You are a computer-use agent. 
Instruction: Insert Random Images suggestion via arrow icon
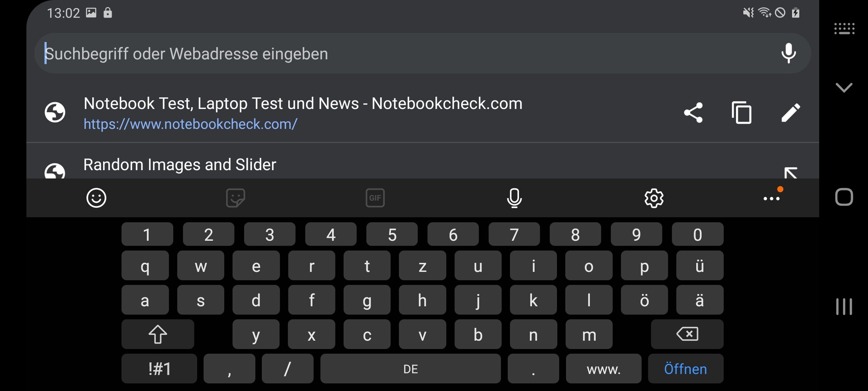[x=791, y=172]
